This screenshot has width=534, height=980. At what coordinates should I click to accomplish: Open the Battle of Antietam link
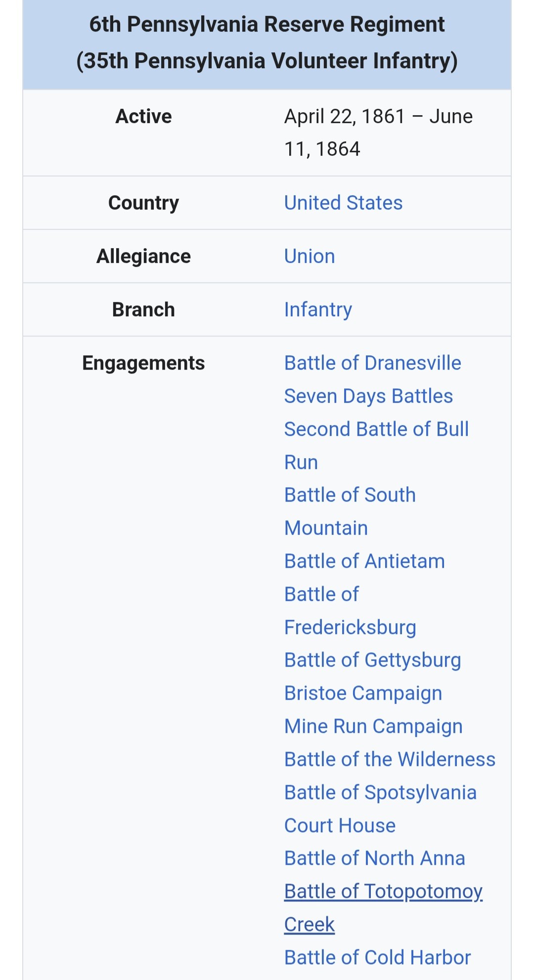click(364, 561)
